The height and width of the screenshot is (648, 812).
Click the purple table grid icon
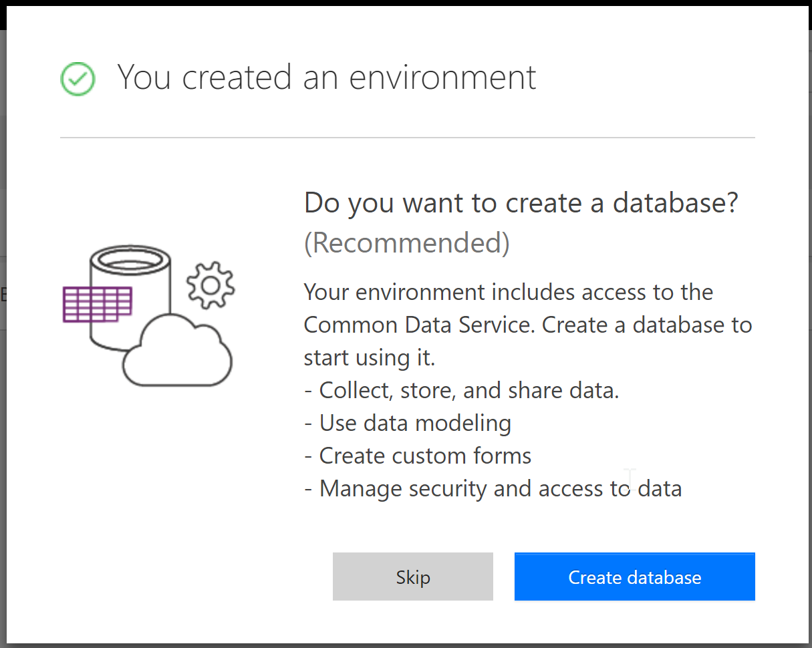pos(96,304)
